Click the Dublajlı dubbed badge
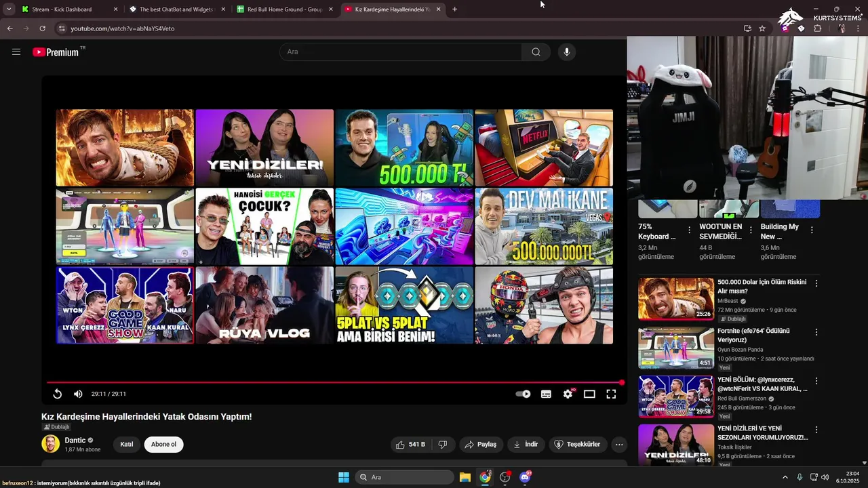The width and height of the screenshot is (868, 488). click(56, 427)
